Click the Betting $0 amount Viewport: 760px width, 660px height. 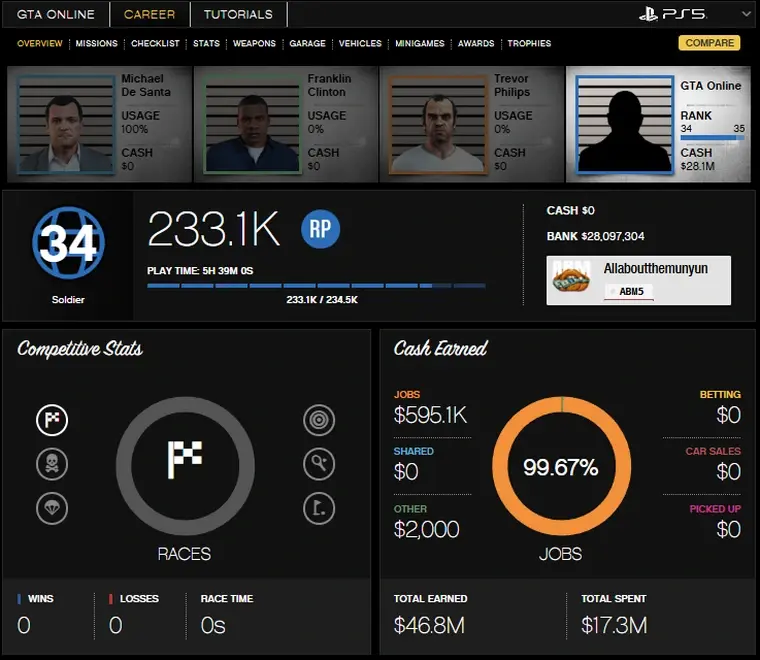pos(728,415)
